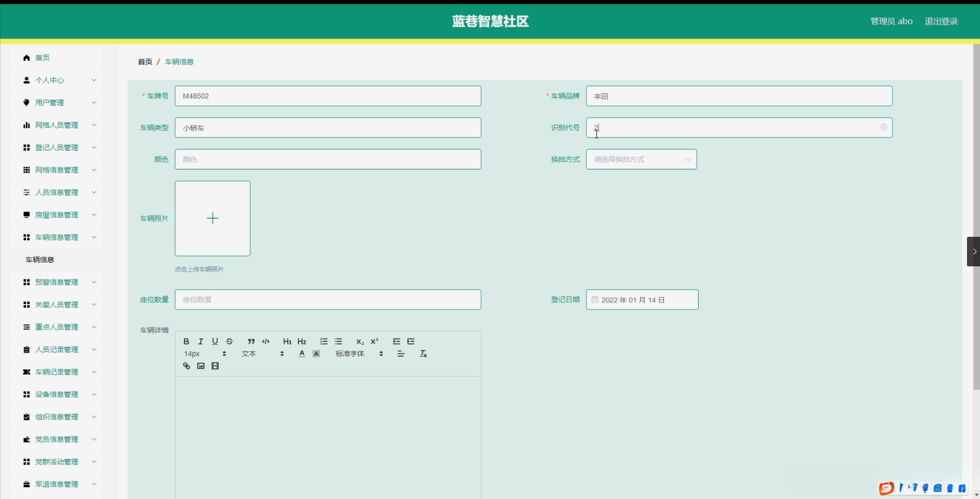This screenshot has width=980, height=499.
Task: Start a bulleted list
Action: (x=338, y=341)
